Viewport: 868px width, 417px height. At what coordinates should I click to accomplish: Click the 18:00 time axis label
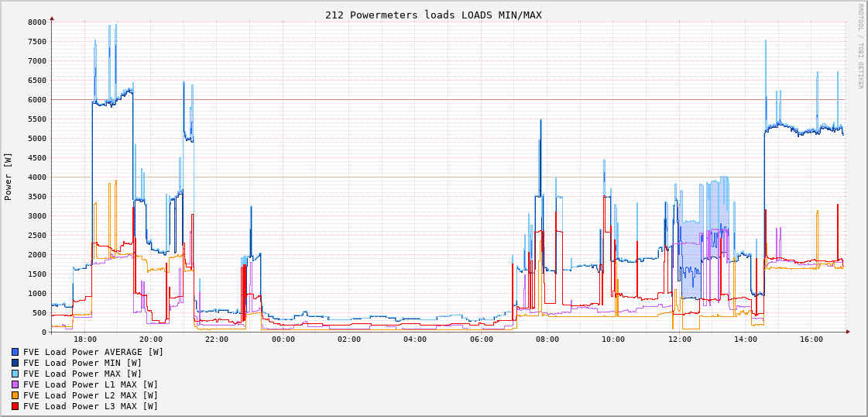[x=85, y=339]
